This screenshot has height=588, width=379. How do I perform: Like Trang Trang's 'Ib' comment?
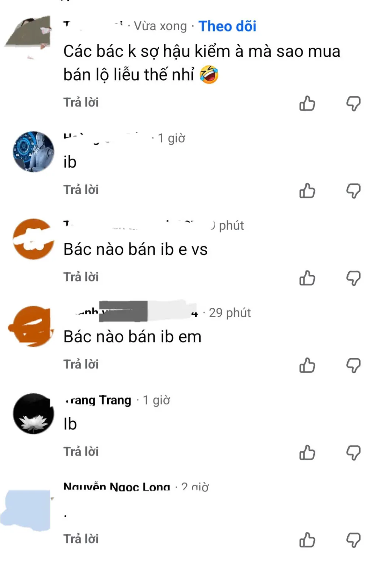(307, 452)
